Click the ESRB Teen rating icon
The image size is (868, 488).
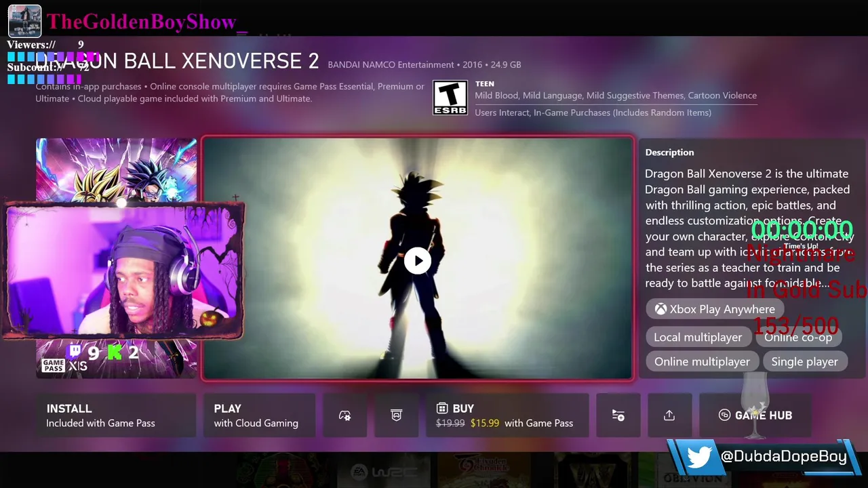coord(450,98)
